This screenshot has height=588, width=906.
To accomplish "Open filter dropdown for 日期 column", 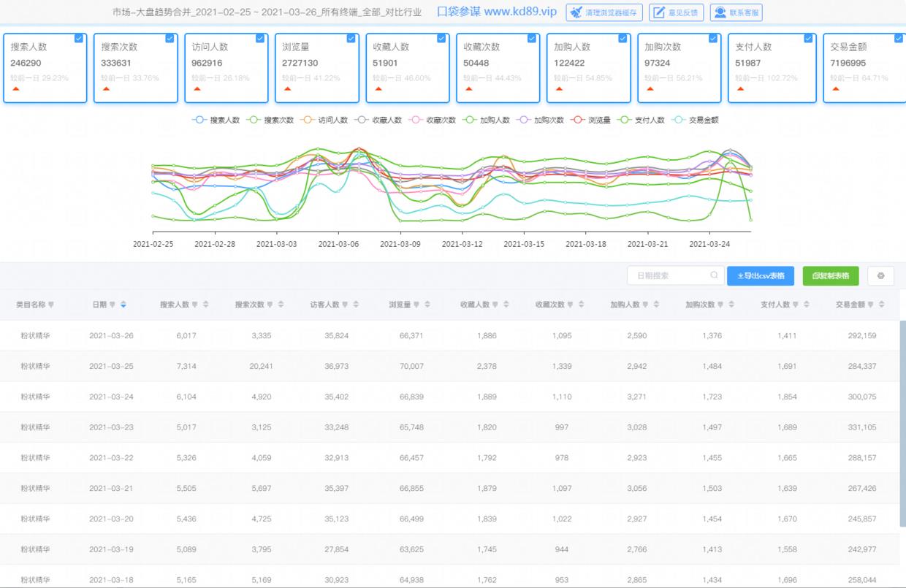I will click(113, 305).
